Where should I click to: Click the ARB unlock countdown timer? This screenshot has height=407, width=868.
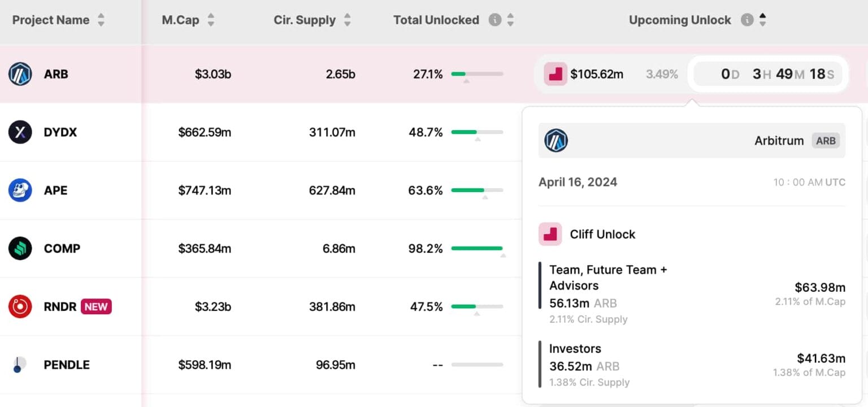(x=768, y=74)
